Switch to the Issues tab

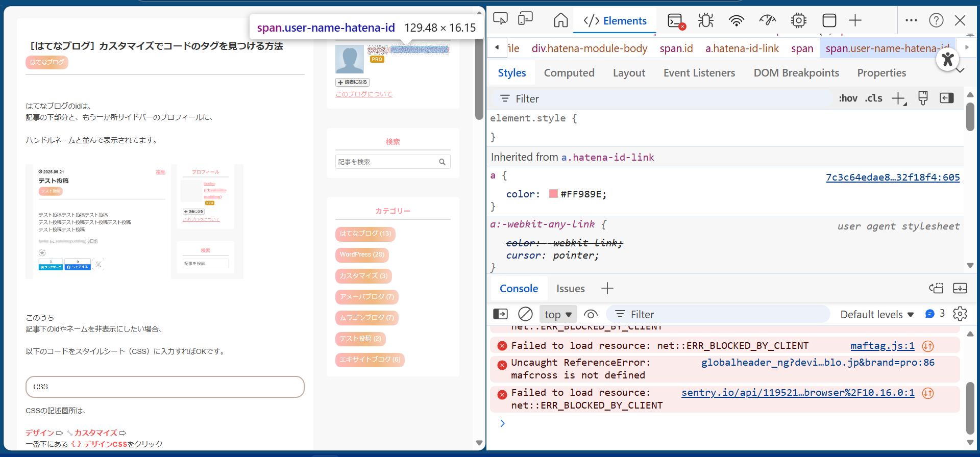(x=570, y=289)
